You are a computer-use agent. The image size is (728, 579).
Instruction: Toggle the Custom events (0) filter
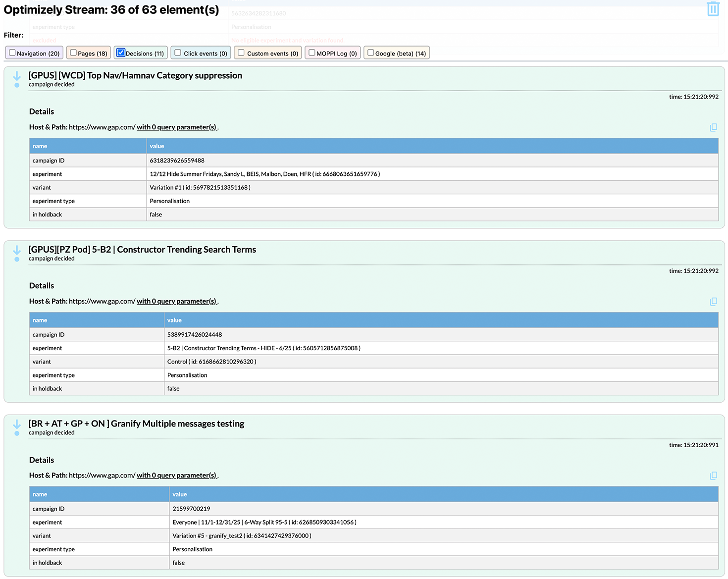tap(241, 53)
